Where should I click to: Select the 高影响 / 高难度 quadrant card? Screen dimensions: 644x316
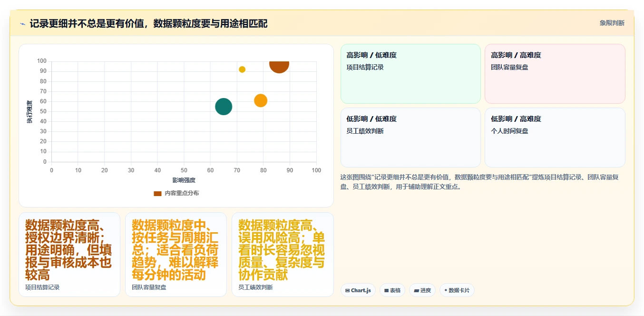click(x=555, y=74)
